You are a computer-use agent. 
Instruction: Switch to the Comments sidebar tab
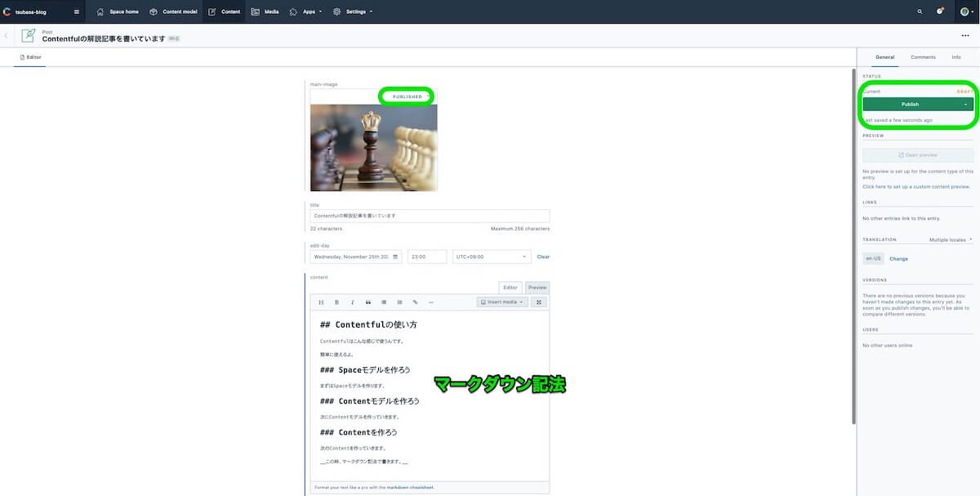pos(923,57)
